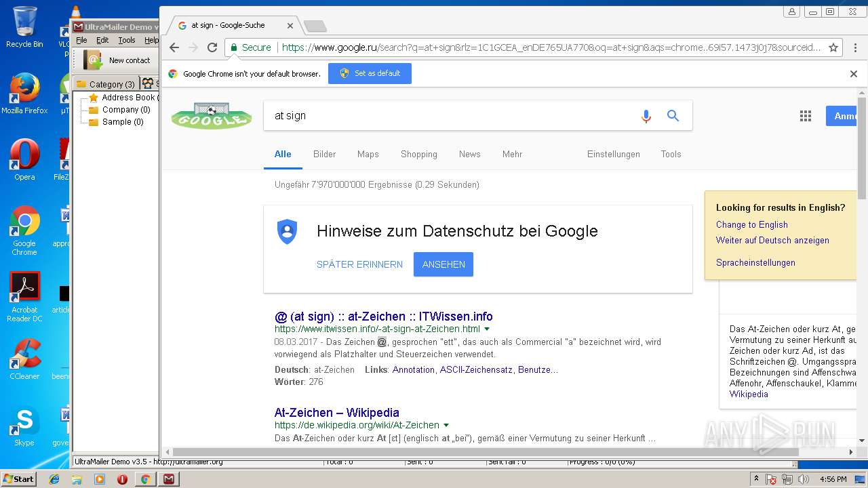Image resolution: width=868 pixels, height=488 pixels.
Task: Open the Windows Start menu
Action: click(18, 479)
